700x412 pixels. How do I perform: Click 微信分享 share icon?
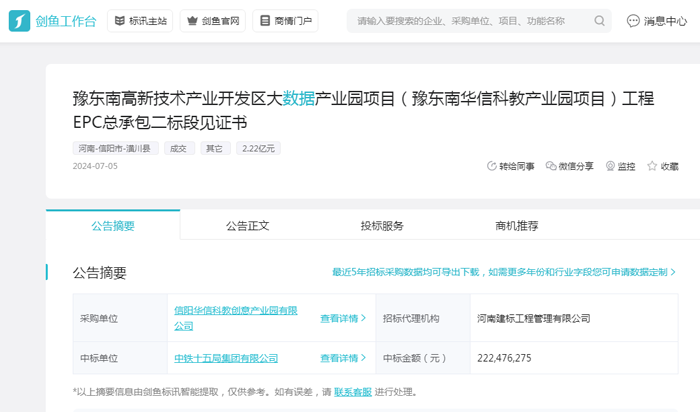551,166
